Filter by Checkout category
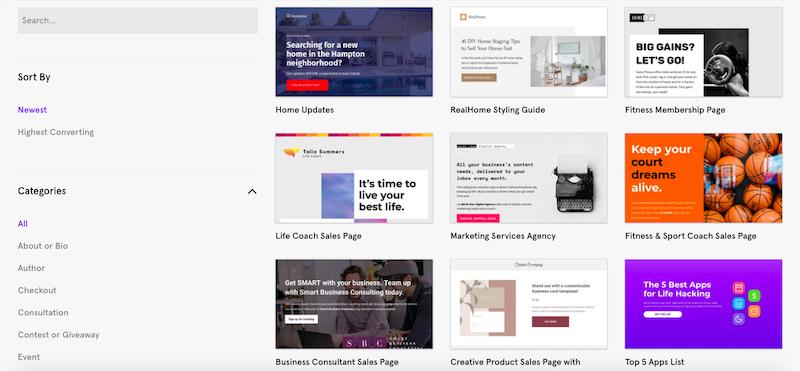Screen dimensions: 800x371 click(37, 290)
